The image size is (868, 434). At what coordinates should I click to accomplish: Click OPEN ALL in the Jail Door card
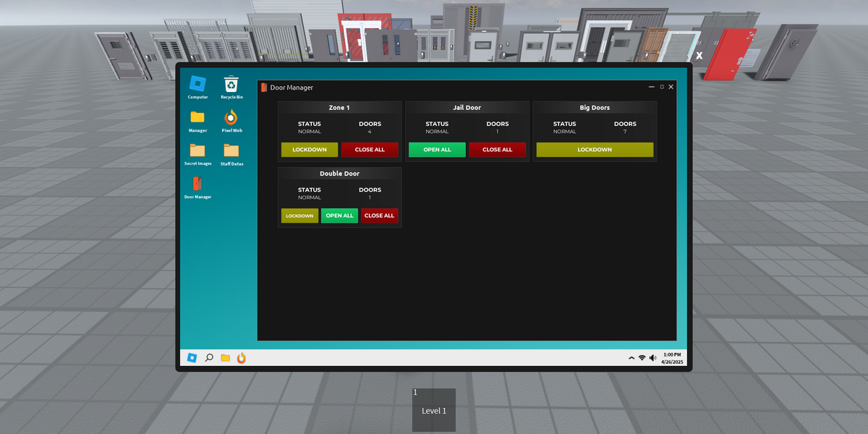click(x=437, y=150)
